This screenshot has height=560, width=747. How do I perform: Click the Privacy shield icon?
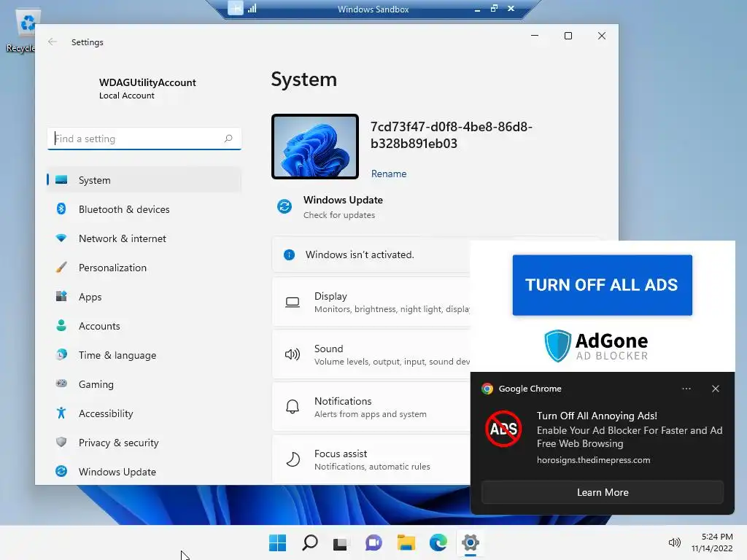coord(61,442)
